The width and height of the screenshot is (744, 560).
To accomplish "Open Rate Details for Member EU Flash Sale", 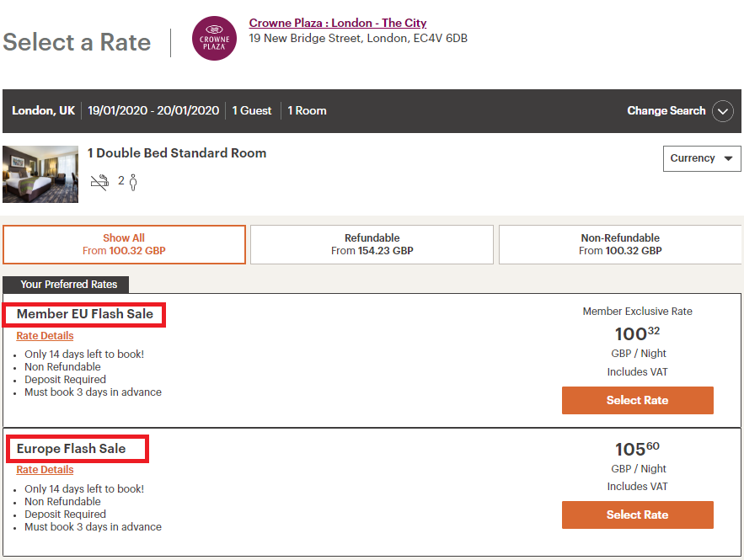I will tap(45, 336).
